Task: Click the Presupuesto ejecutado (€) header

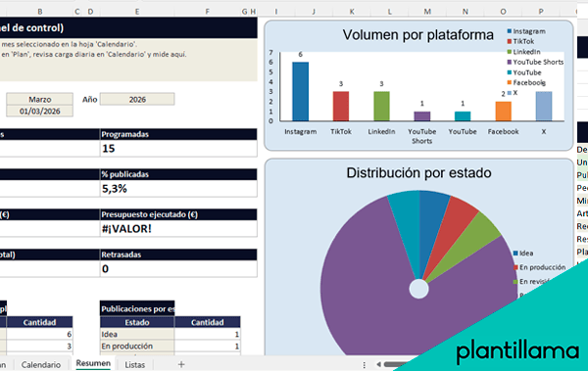Action: [x=178, y=214]
